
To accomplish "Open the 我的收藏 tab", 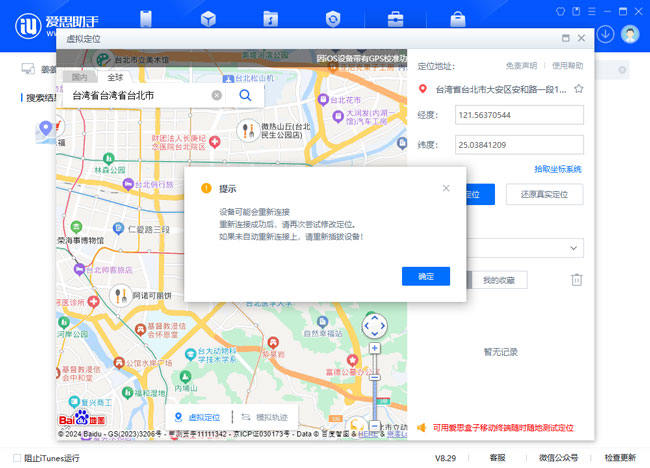I will click(x=499, y=280).
